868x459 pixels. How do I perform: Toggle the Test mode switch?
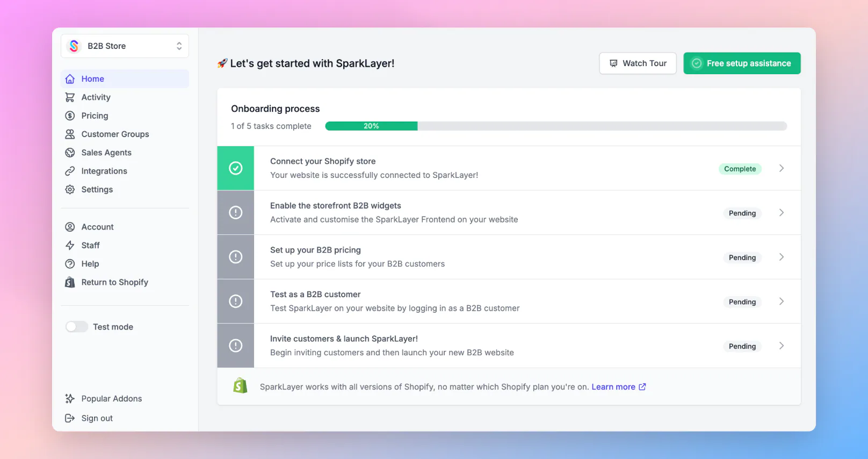tap(77, 327)
